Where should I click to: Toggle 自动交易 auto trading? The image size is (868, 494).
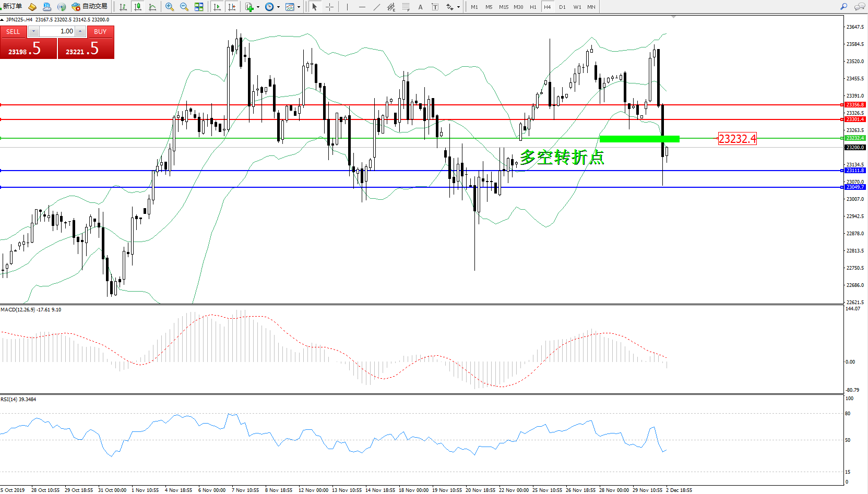90,7
